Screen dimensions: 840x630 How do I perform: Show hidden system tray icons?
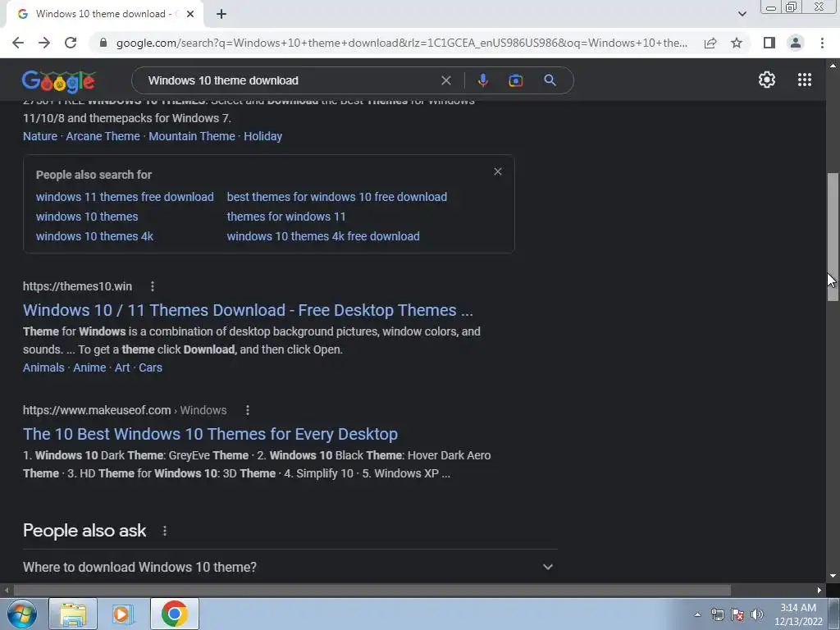click(x=697, y=614)
